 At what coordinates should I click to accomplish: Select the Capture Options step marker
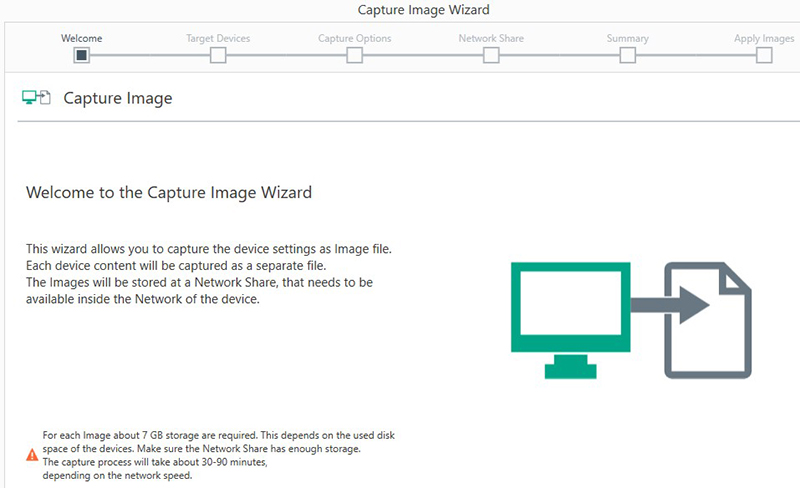tap(355, 55)
